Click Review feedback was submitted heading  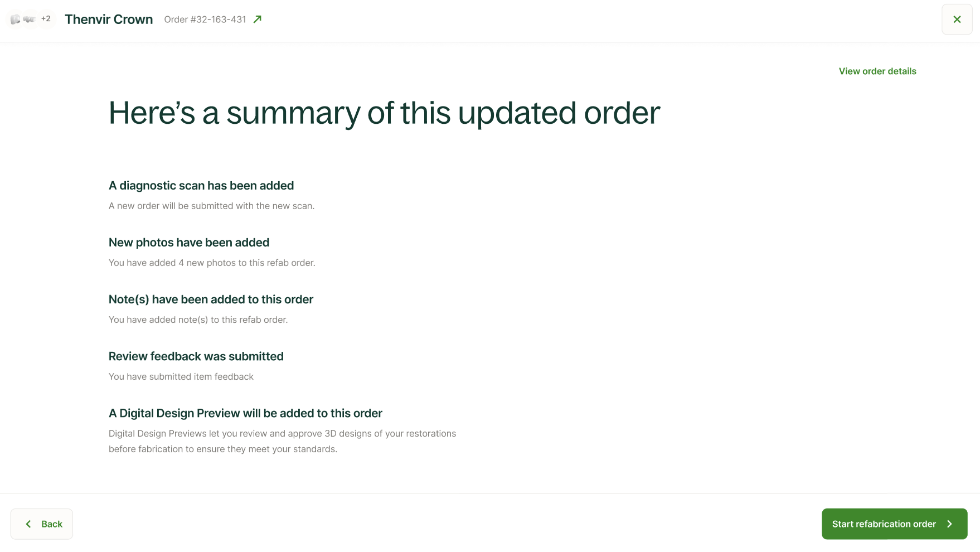tap(196, 356)
